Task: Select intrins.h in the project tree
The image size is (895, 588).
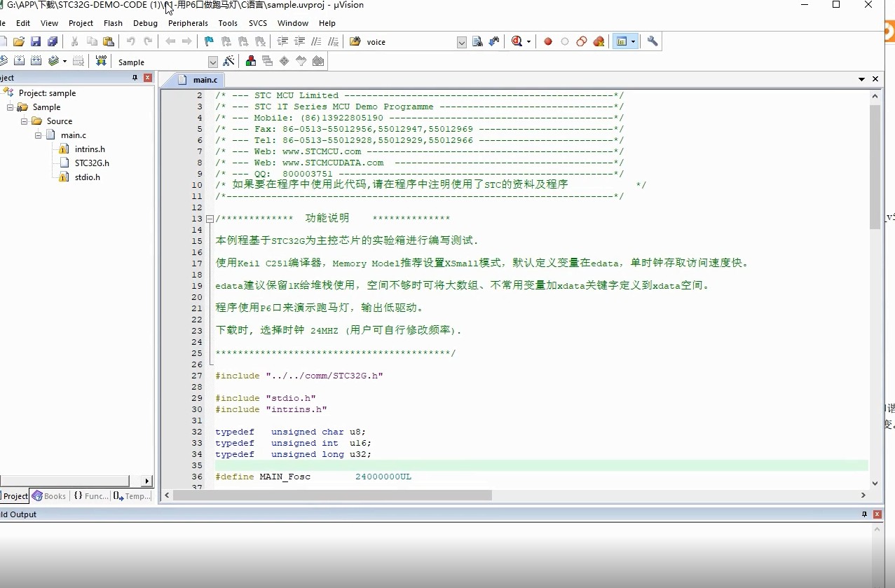Action: point(90,149)
